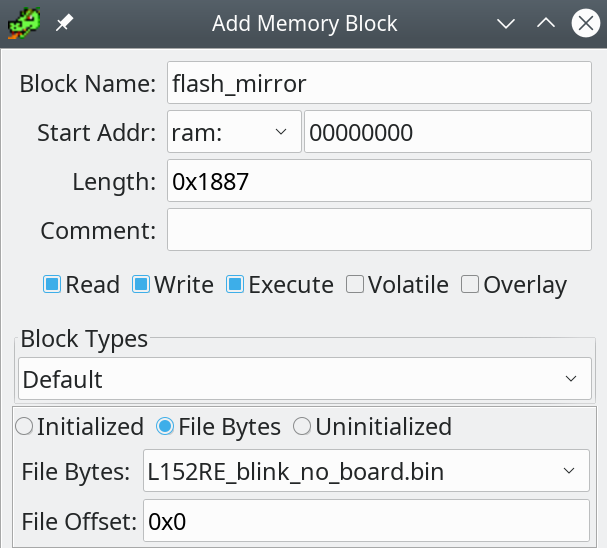Minimize the dialog with the down chevron
This screenshot has height=548, width=607.
click(506, 24)
